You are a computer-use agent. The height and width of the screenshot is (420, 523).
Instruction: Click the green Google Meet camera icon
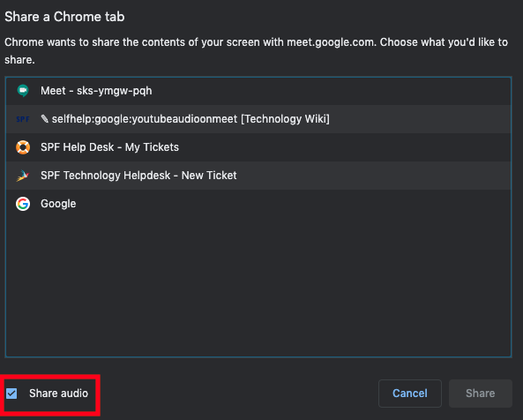point(23,91)
